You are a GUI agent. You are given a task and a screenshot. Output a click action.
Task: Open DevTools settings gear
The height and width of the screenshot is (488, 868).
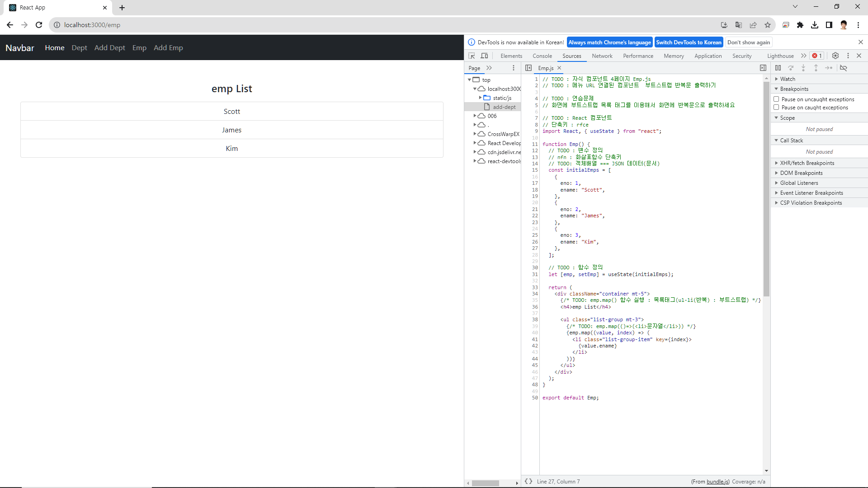(x=835, y=56)
